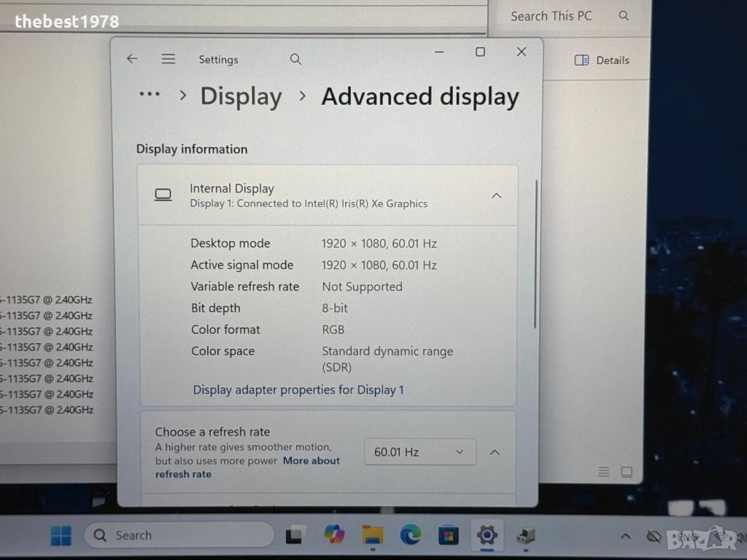Click the Task View taskbar icon
Screen dimensions: 747x560
click(295, 535)
